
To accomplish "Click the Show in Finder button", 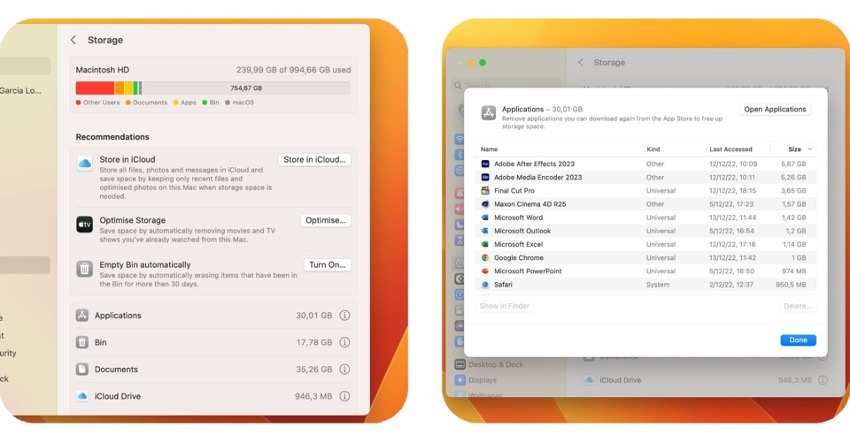I will (504, 306).
